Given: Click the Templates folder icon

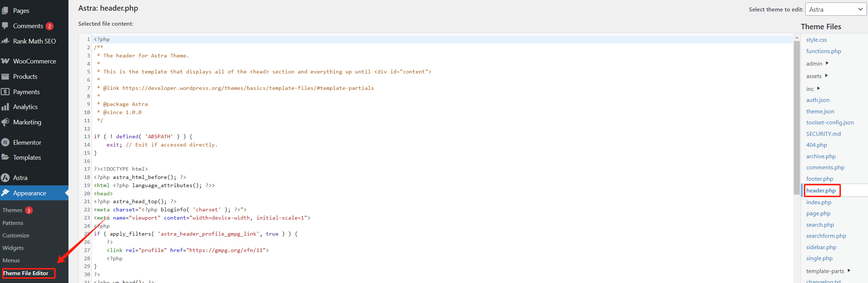Looking at the screenshot, I should point(5,157).
